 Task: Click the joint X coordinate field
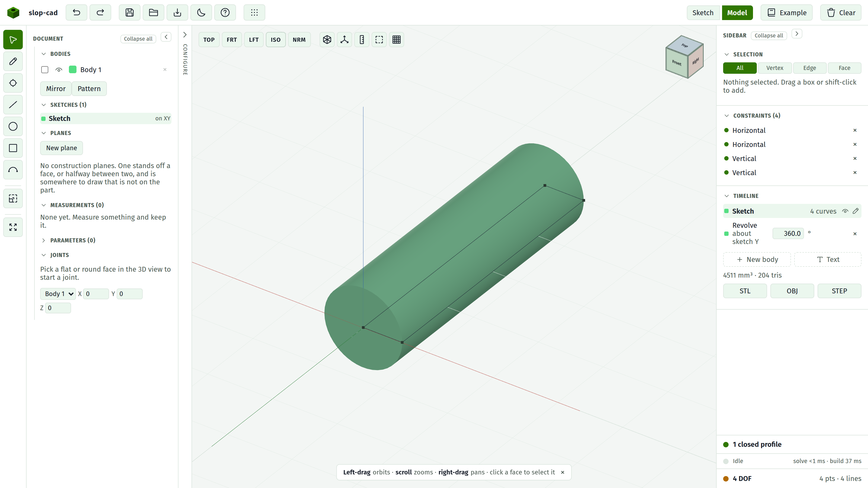pos(96,294)
